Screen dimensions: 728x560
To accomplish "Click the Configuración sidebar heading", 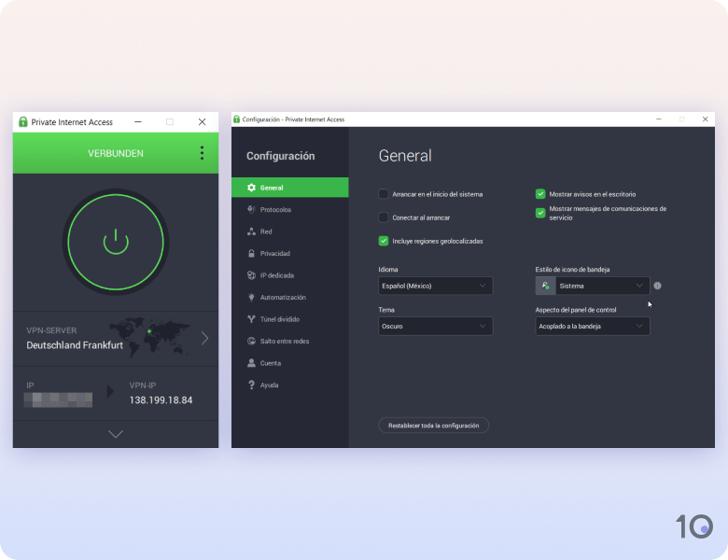I will coord(280,156).
